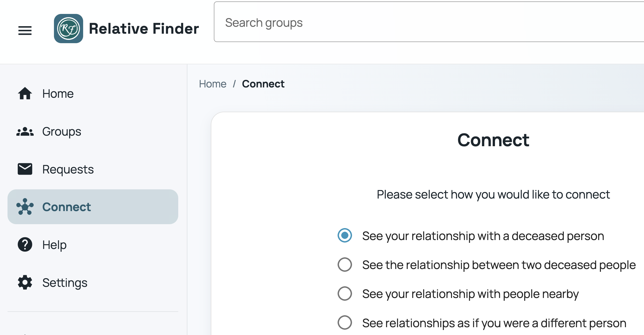Select relationship with a deceased person option

point(345,236)
